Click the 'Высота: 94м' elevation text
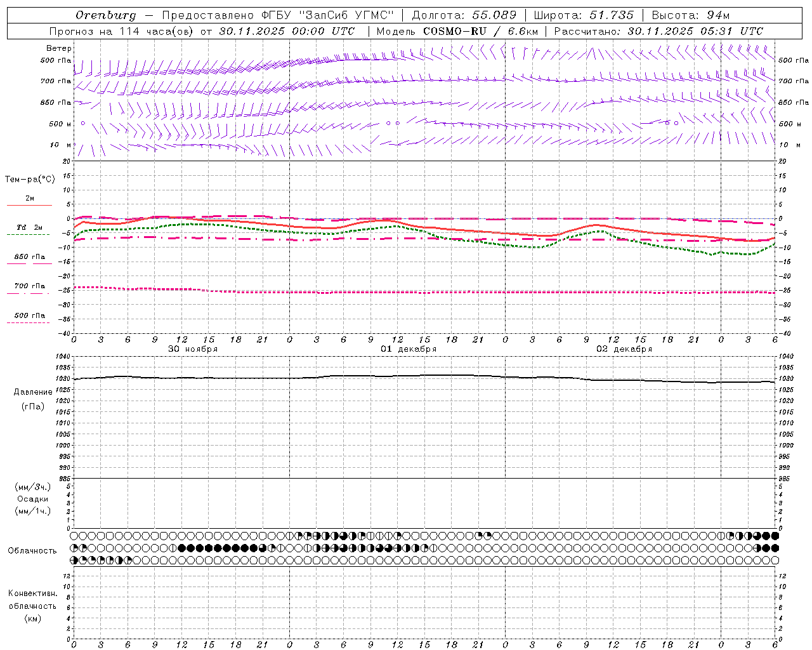 691,15
